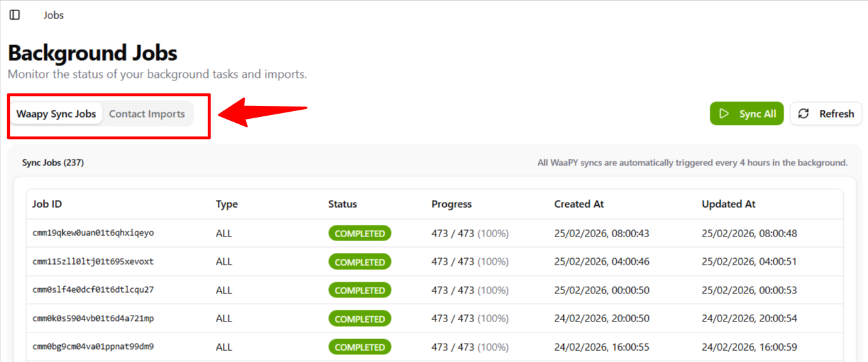Click the Sync All button
The image size is (868, 362).
click(746, 114)
